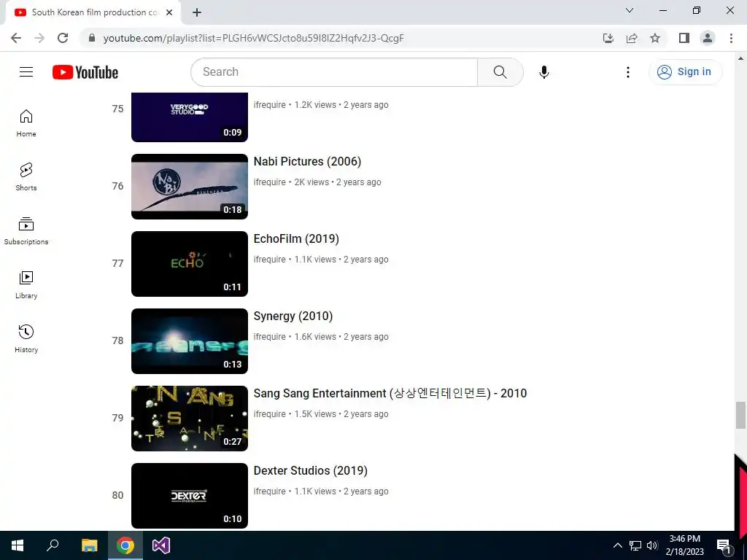
Task: Click ifrequire channel under Dexter Studios
Action: coord(270,491)
